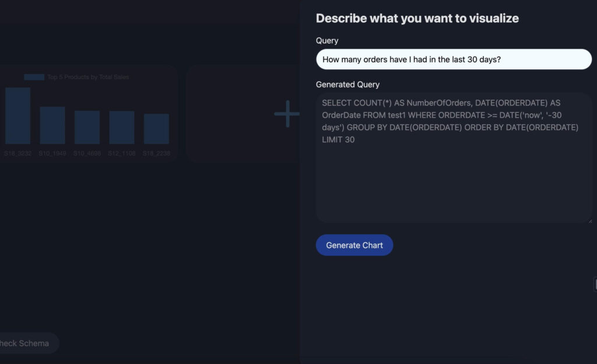The image size is (597, 364).
Task: Select the S12_1108 bar in chart
Action: pos(122,128)
